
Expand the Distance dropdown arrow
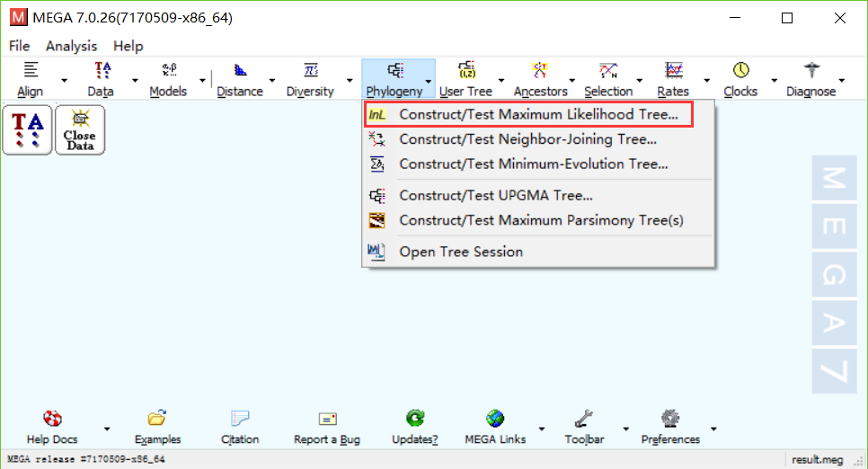point(271,80)
